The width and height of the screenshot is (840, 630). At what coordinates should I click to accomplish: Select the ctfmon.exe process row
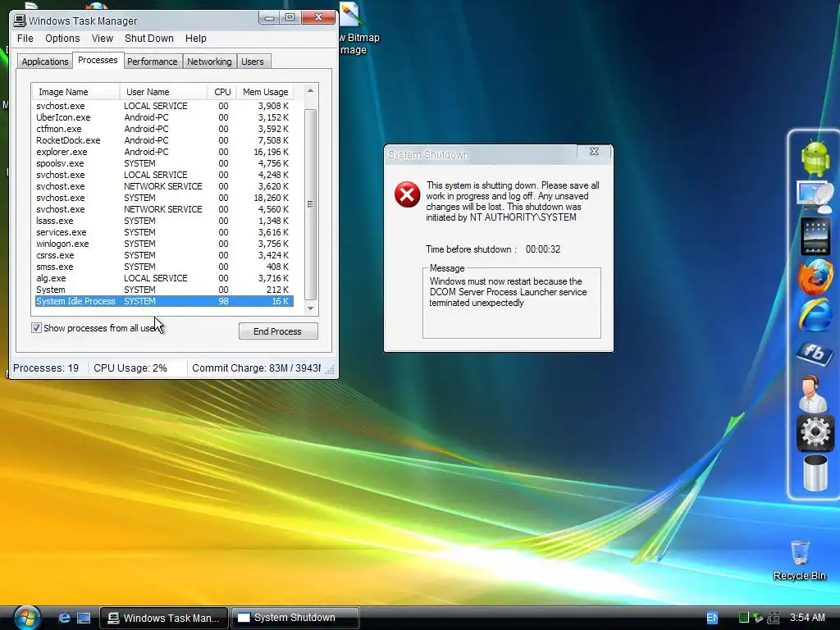(164, 129)
